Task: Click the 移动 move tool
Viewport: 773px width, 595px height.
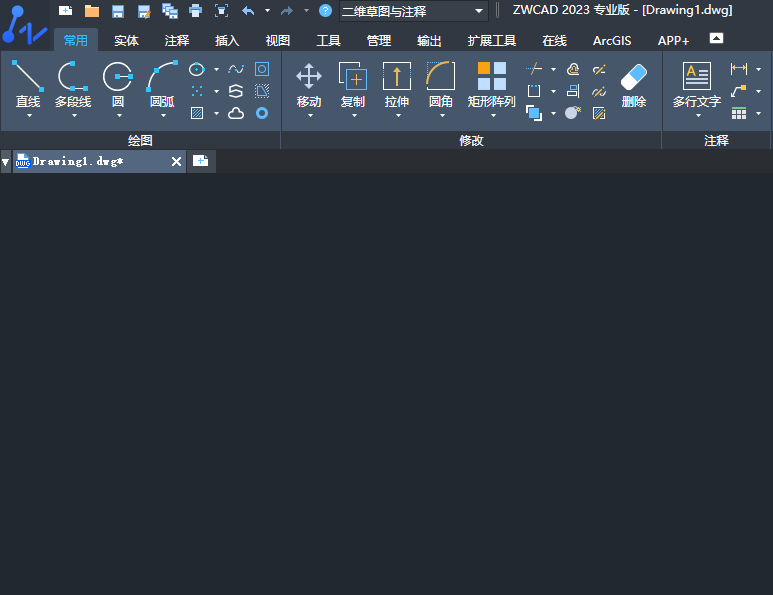Action: click(x=309, y=84)
